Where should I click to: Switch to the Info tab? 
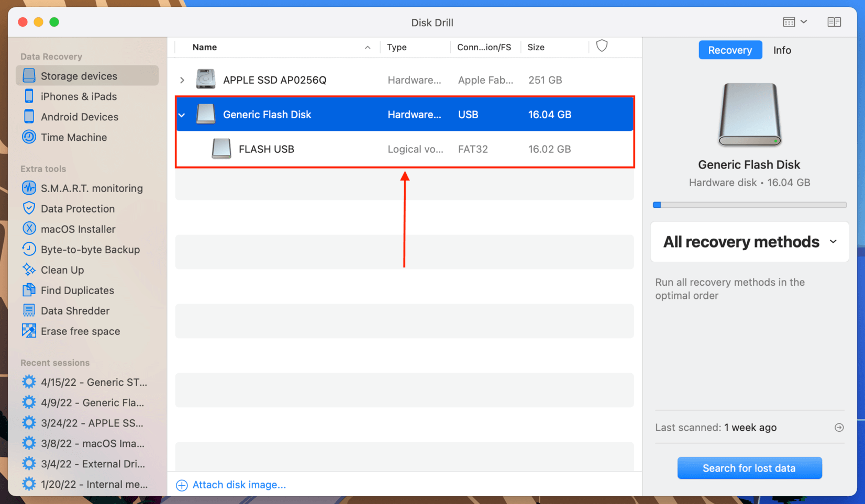782,50
